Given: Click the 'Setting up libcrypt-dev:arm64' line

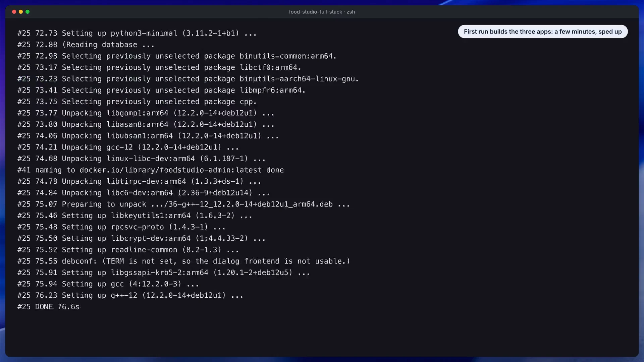Looking at the screenshot, I should (141, 238).
